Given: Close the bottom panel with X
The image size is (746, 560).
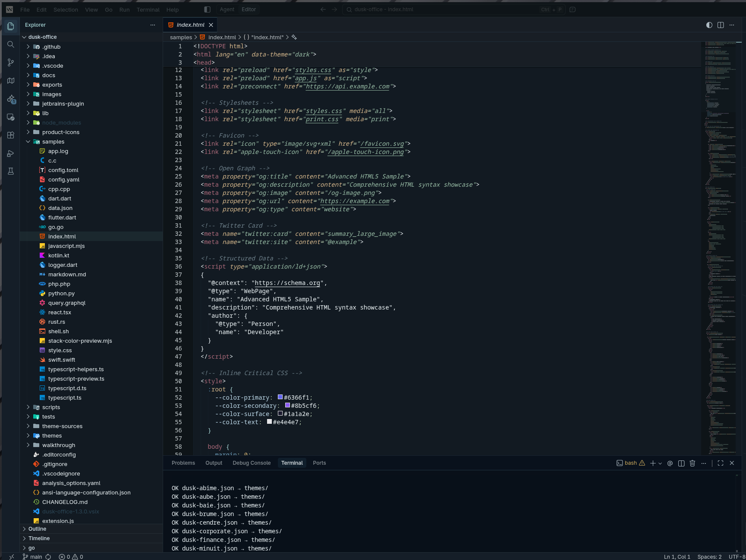Looking at the screenshot, I should pos(732,463).
